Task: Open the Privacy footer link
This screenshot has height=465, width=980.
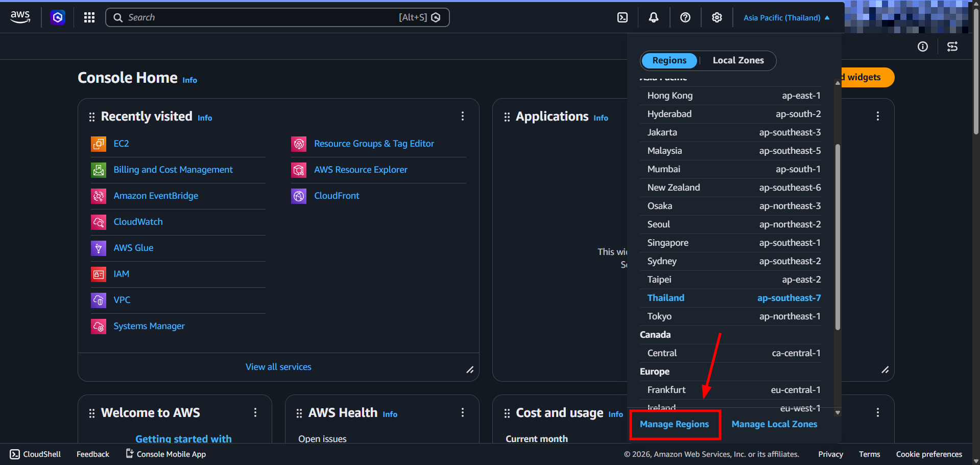Action: (830, 454)
